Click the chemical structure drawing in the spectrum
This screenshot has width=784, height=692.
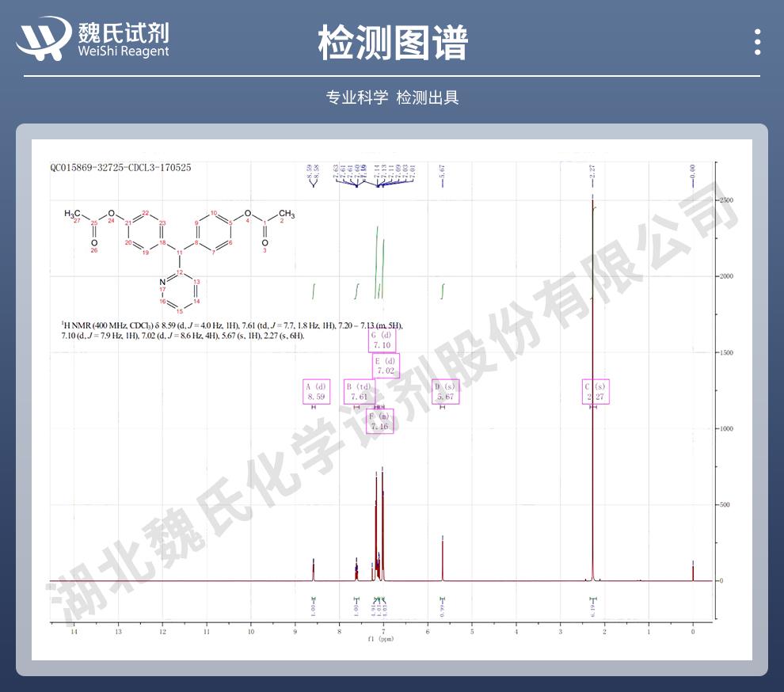click(179, 260)
